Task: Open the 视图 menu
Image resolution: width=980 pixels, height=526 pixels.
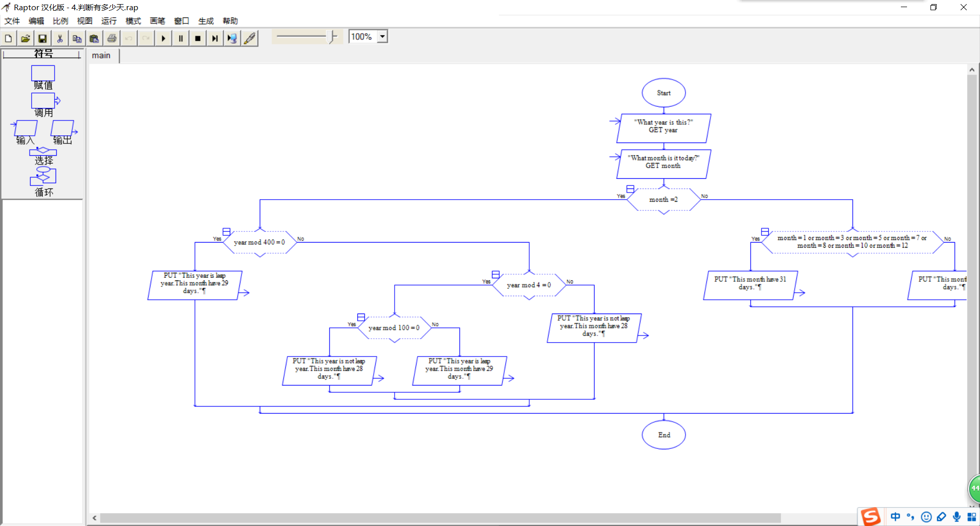Action: 85,21
